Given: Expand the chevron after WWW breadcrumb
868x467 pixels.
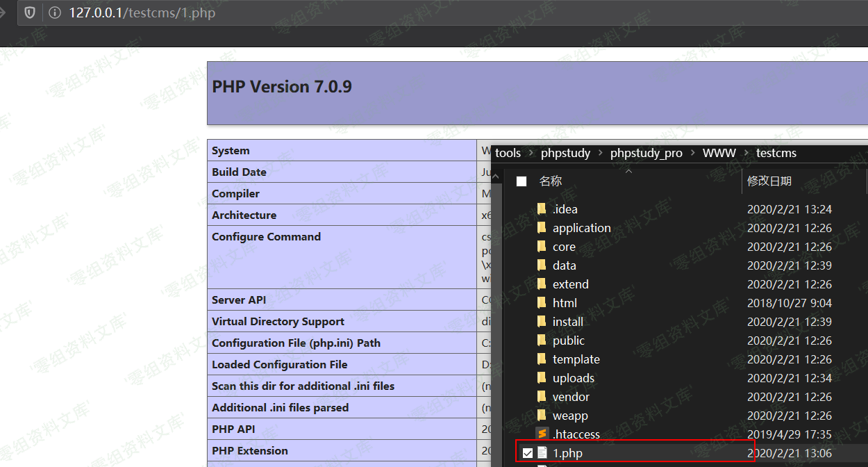Looking at the screenshot, I should click(746, 153).
